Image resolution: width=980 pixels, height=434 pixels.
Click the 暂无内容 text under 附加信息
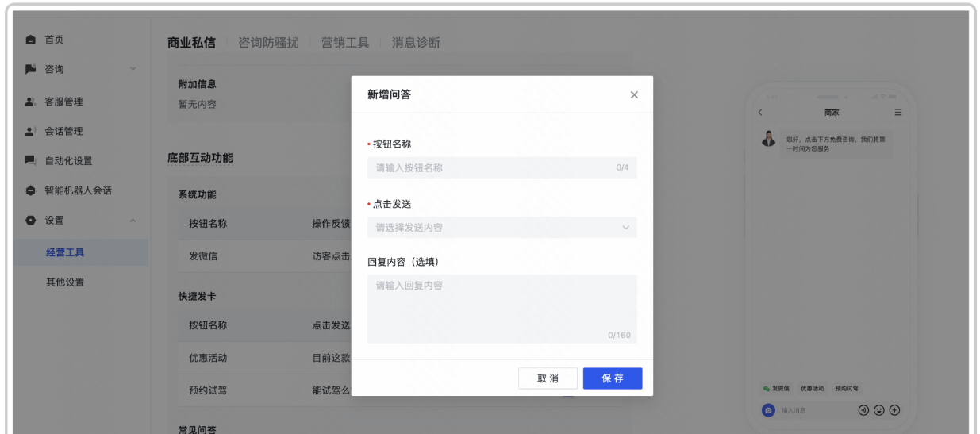pos(197,104)
